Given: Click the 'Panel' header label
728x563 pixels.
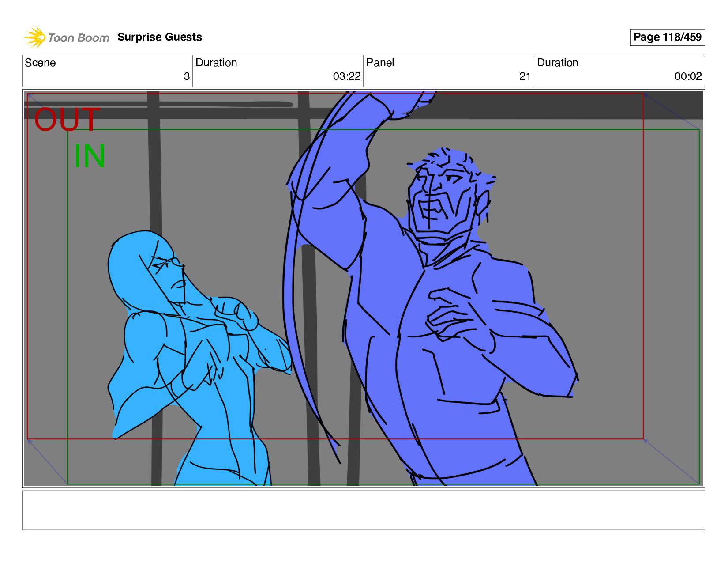Looking at the screenshot, I should click(380, 63).
